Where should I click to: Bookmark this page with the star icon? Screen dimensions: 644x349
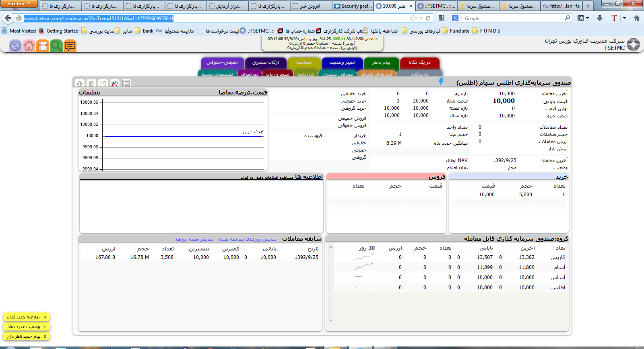coord(413,18)
